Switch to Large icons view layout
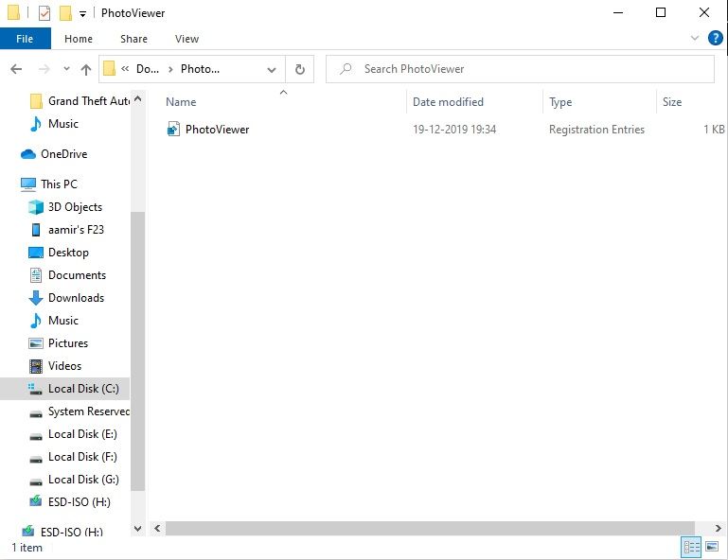The image size is (728, 560). tap(713, 548)
